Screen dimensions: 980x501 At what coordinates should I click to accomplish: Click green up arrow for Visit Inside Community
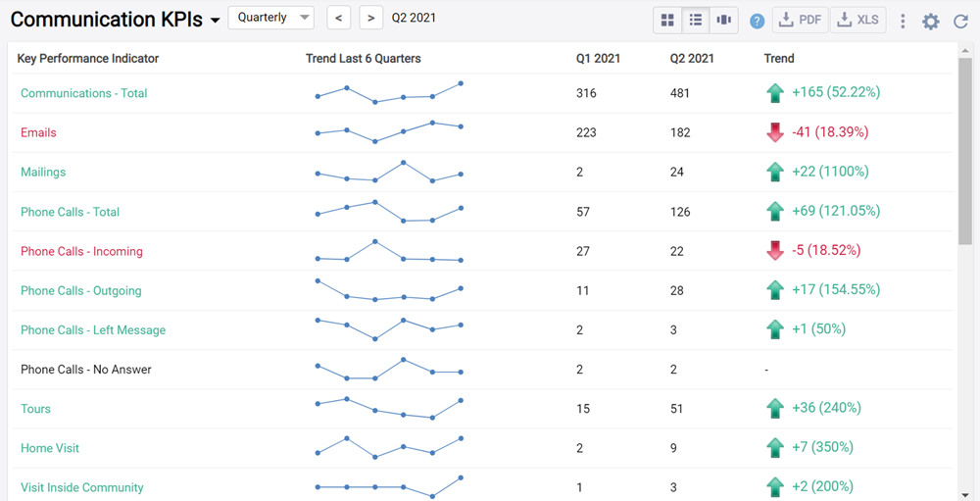coord(774,487)
